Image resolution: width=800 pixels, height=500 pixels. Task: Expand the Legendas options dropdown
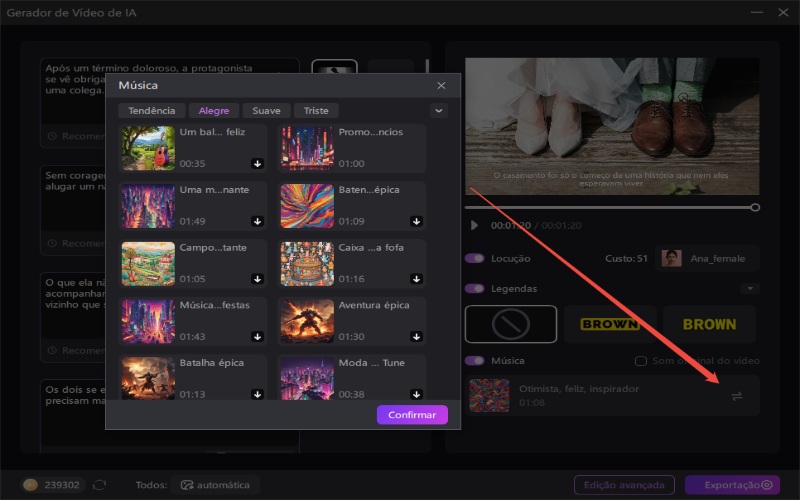[x=750, y=289]
